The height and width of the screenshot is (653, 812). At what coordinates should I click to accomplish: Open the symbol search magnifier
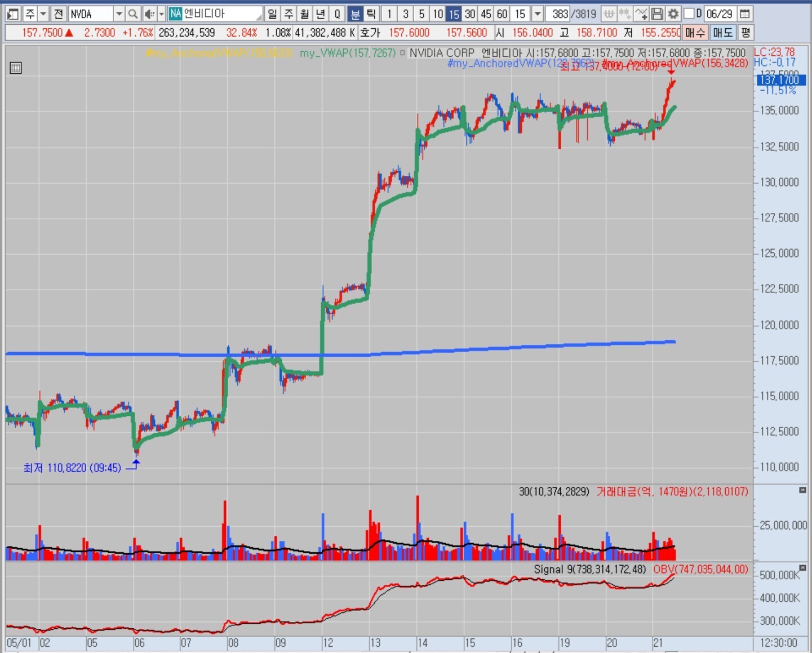pos(133,14)
